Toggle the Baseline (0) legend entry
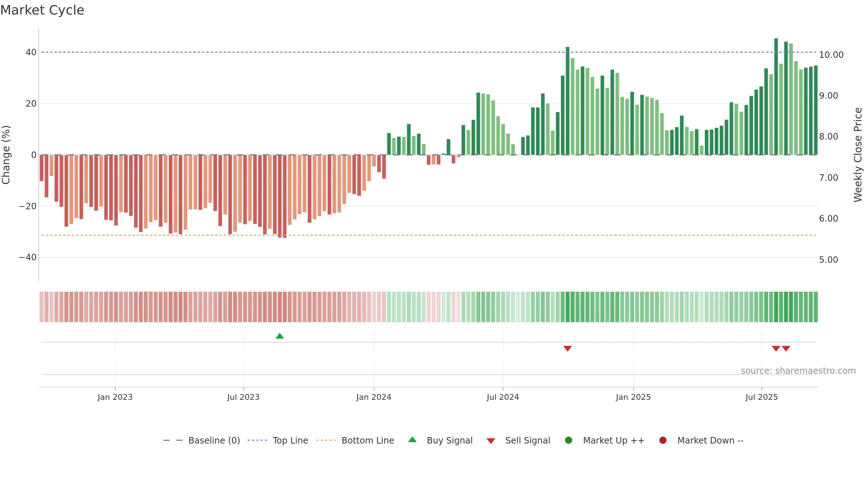 201,440
